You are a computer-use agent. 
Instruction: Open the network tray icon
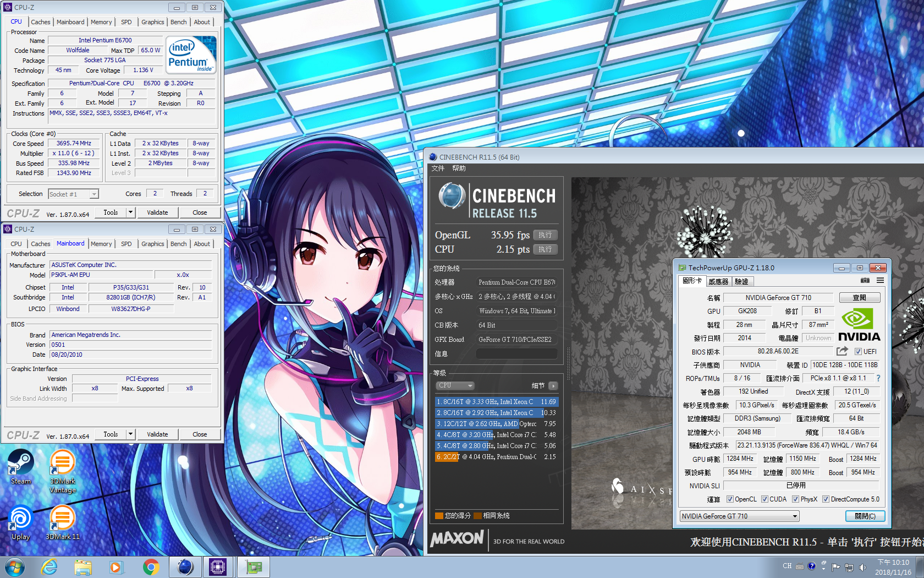pyautogui.click(x=849, y=567)
